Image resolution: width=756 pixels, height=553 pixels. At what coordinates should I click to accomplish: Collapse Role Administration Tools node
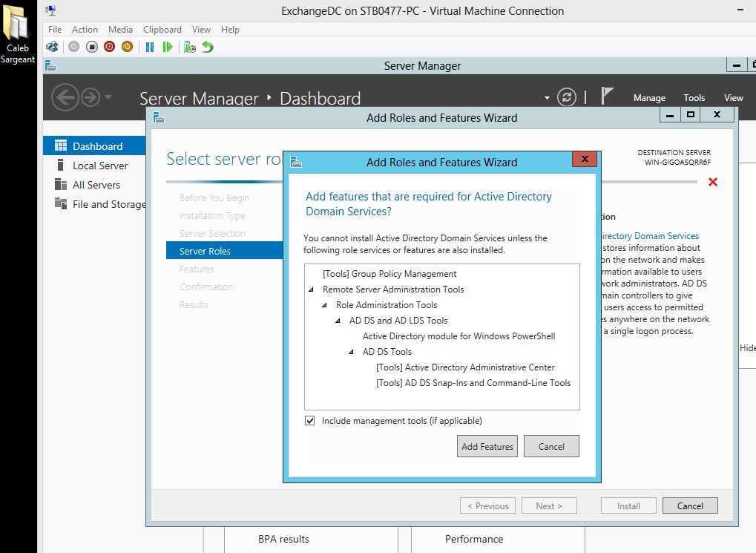point(324,305)
